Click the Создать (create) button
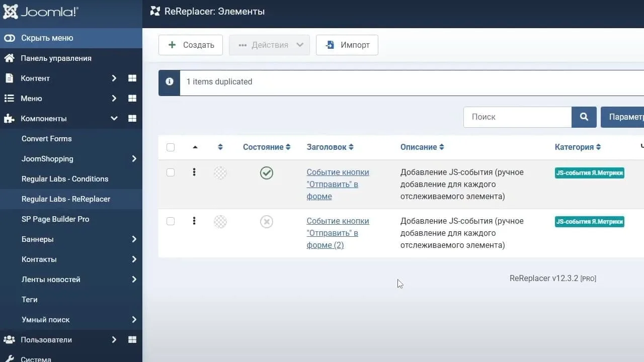Screen dimensions: 644x362 191,45
